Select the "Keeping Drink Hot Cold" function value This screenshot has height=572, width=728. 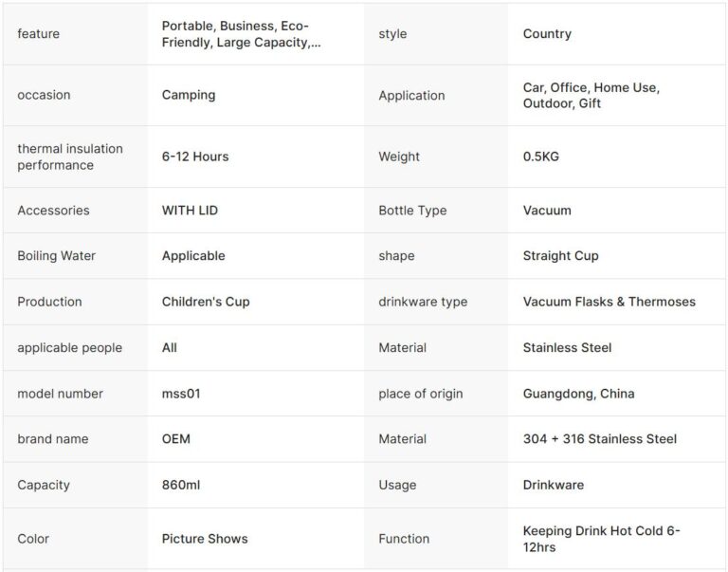pyautogui.click(x=601, y=539)
